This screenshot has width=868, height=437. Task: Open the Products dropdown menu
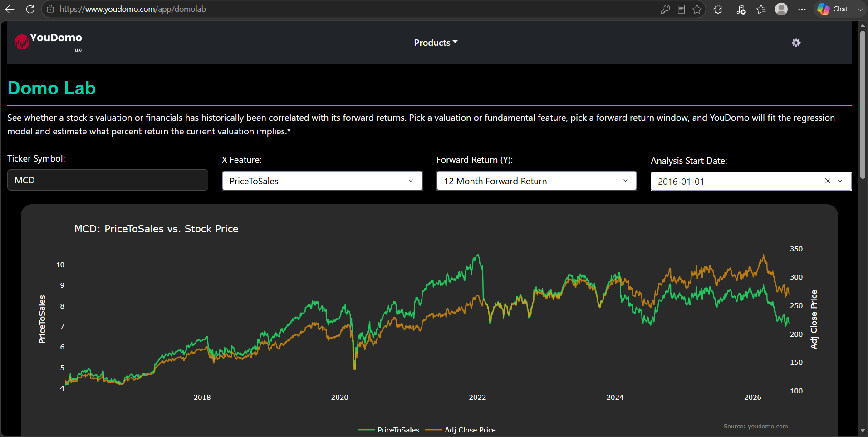[436, 43]
